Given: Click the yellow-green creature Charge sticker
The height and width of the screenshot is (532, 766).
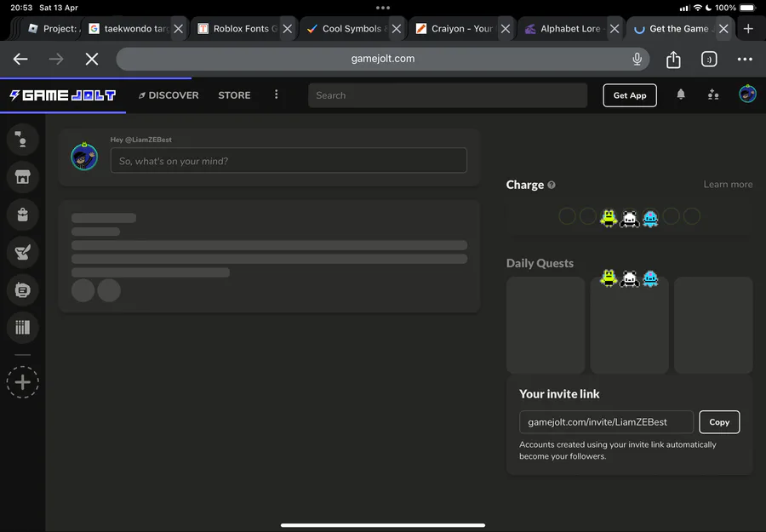Looking at the screenshot, I should click(x=609, y=218).
